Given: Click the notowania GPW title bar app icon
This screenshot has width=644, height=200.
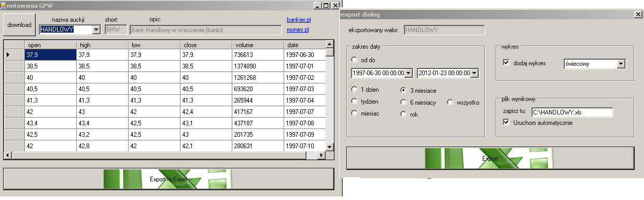Looking at the screenshot, I should point(3,5).
